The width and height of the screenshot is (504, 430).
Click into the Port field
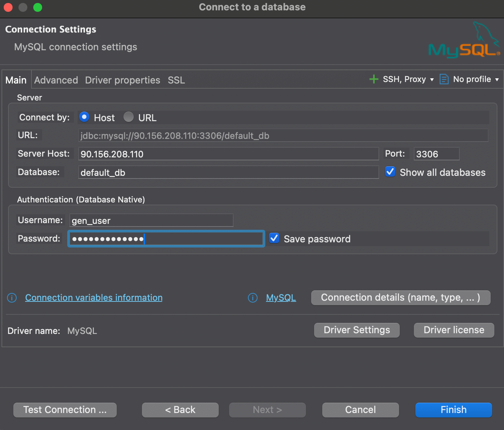pyautogui.click(x=436, y=154)
